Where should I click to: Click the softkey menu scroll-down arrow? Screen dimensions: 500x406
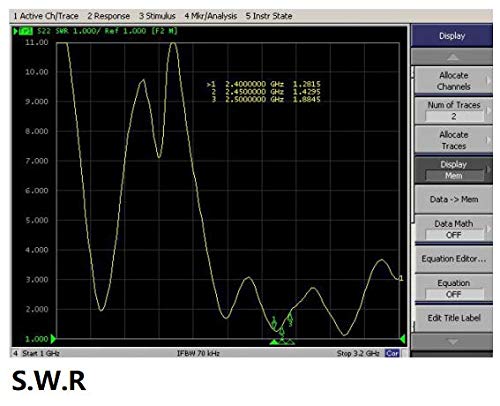point(452,342)
